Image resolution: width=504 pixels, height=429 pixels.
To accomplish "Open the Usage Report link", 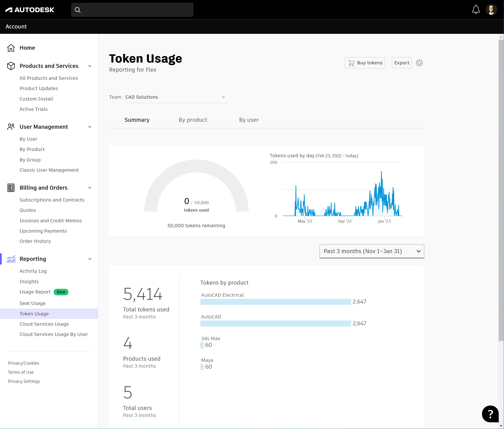I will coord(35,292).
